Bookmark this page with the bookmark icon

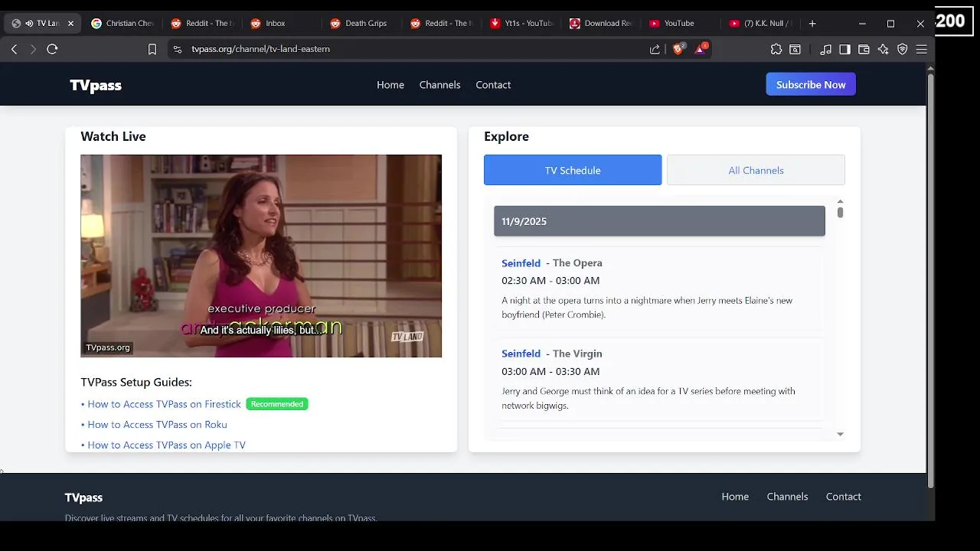point(152,49)
